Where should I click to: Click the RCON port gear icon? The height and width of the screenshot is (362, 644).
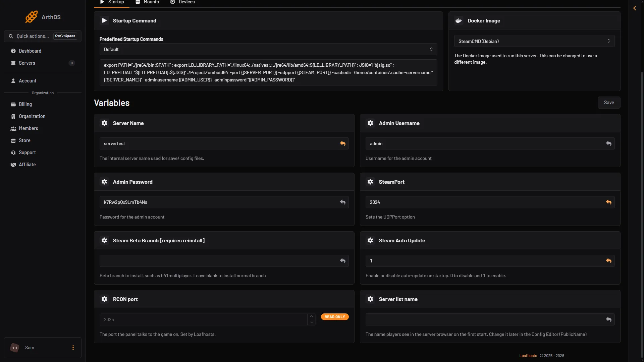pos(104,299)
